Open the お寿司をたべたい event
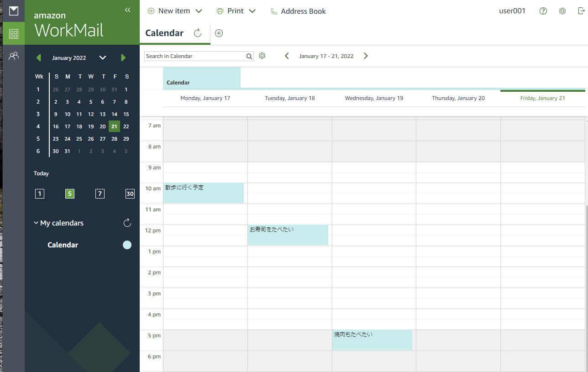 tap(288, 235)
